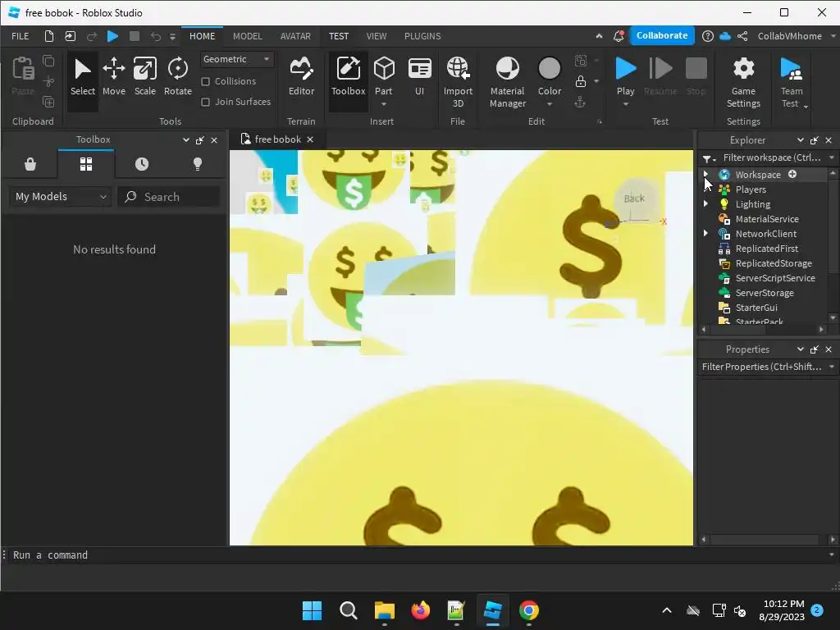Close the free bobok document tab

309,139
